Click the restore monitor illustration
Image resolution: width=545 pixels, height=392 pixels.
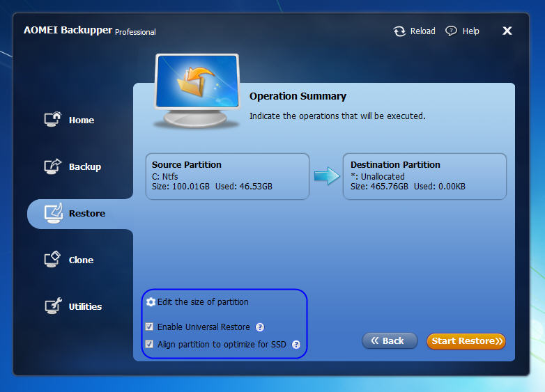[x=197, y=91]
